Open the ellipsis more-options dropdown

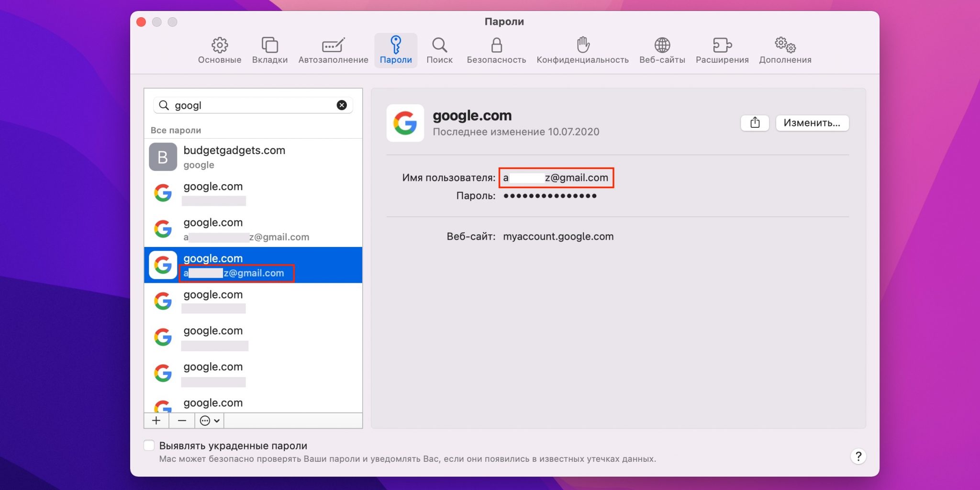coord(210,421)
